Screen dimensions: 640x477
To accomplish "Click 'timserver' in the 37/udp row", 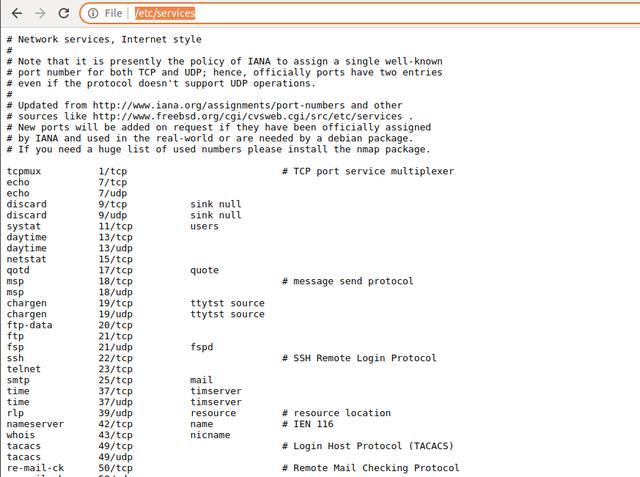I will click(x=216, y=403).
